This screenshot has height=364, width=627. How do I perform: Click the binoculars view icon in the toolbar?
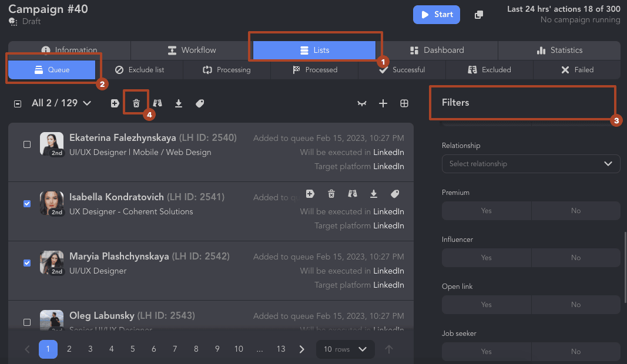tap(157, 103)
